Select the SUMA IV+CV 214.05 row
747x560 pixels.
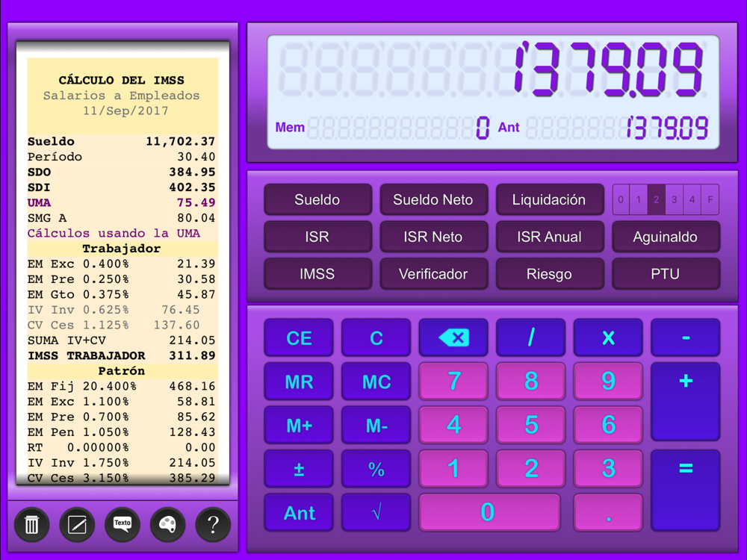pyautogui.click(x=122, y=340)
